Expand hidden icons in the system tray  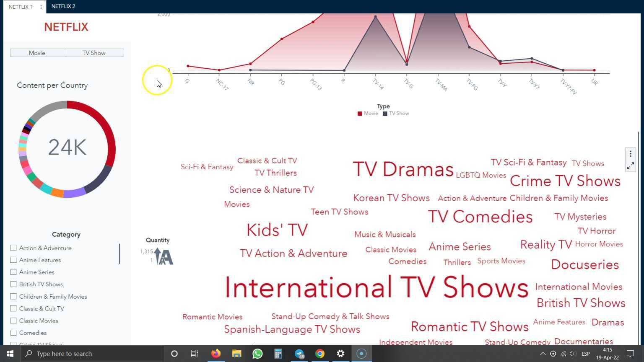pos(543,353)
